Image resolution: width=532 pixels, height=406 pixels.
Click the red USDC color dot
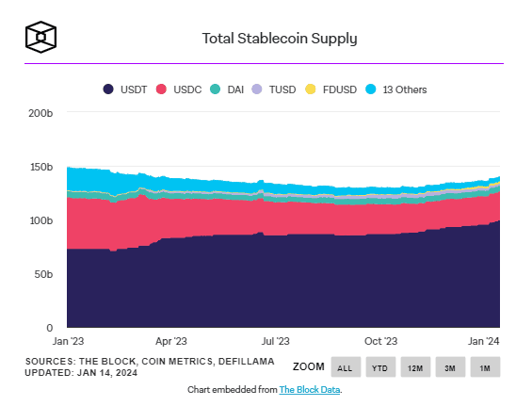161,89
